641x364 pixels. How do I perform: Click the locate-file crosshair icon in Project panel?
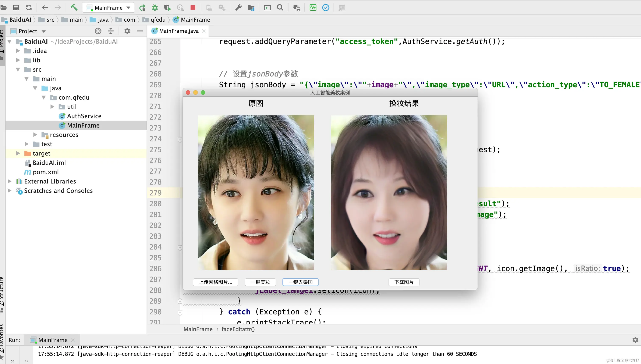(x=98, y=31)
